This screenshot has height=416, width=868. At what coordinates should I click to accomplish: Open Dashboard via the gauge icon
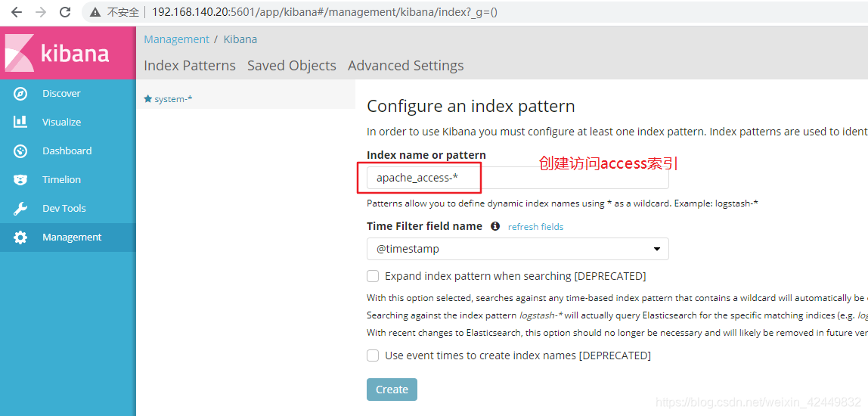pos(20,151)
